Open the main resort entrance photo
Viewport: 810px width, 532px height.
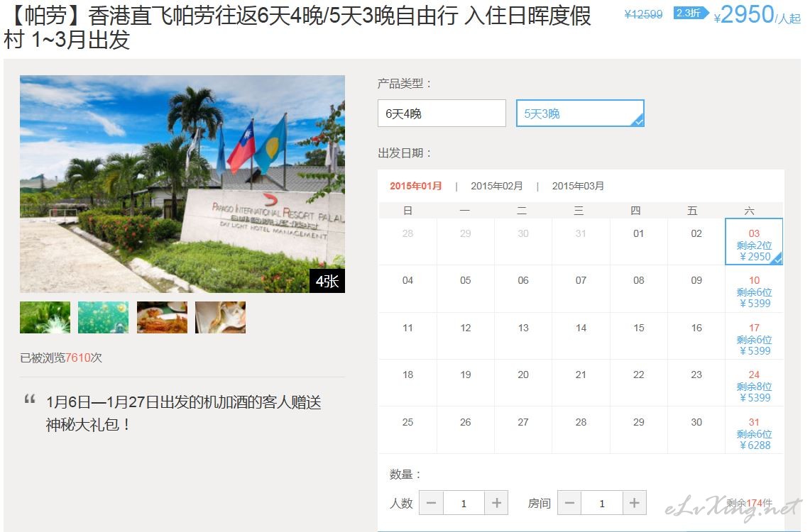click(x=182, y=184)
